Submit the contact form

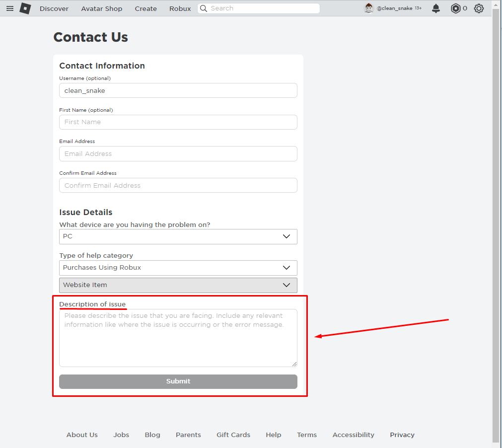point(178,381)
